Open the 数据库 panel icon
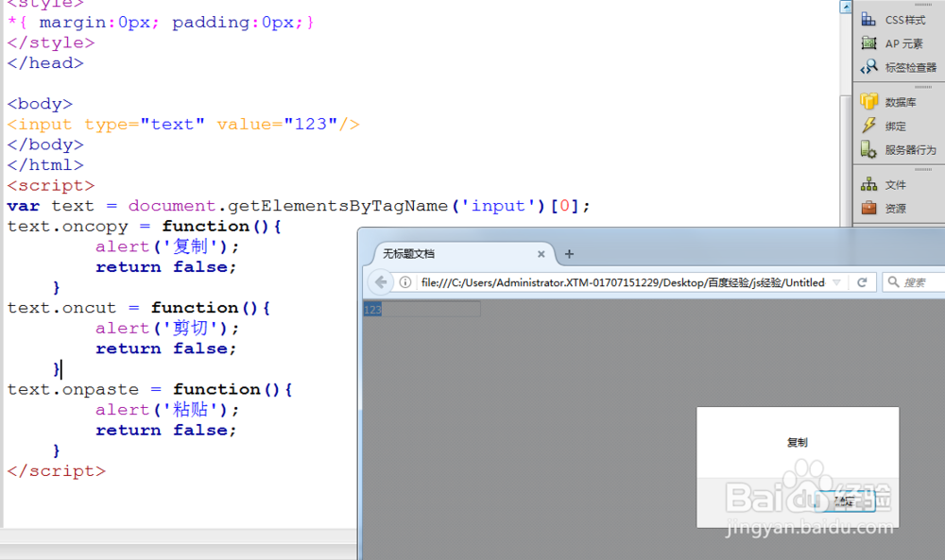 [868, 102]
